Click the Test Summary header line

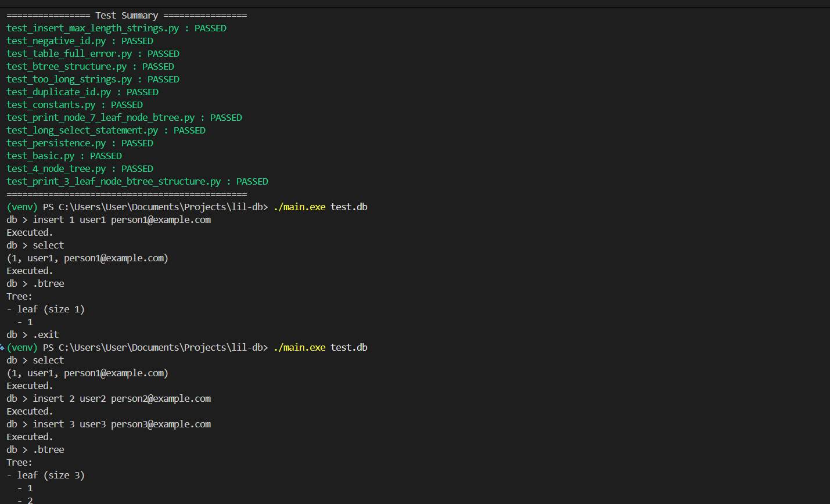click(127, 16)
